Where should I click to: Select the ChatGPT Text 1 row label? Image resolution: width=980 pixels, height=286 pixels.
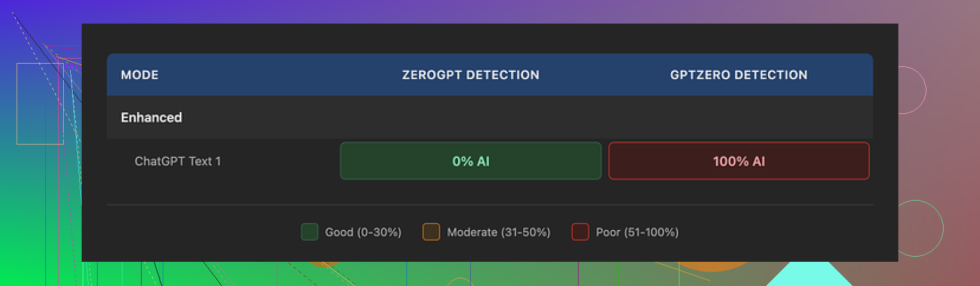pyautogui.click(x=178, y=161)
